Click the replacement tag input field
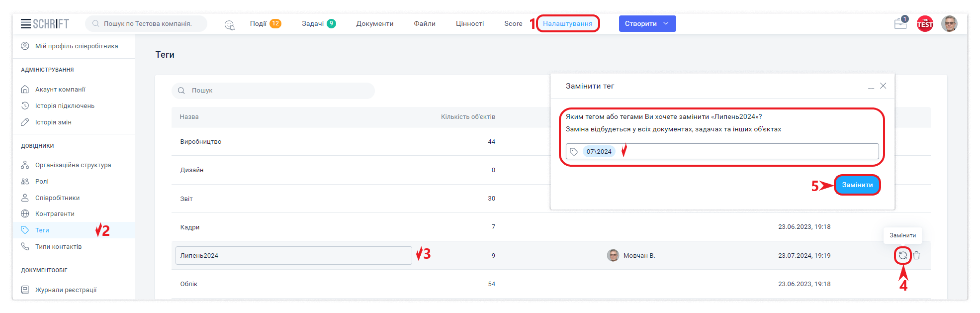This screenshot has height=313, width=980. point(746,151)
